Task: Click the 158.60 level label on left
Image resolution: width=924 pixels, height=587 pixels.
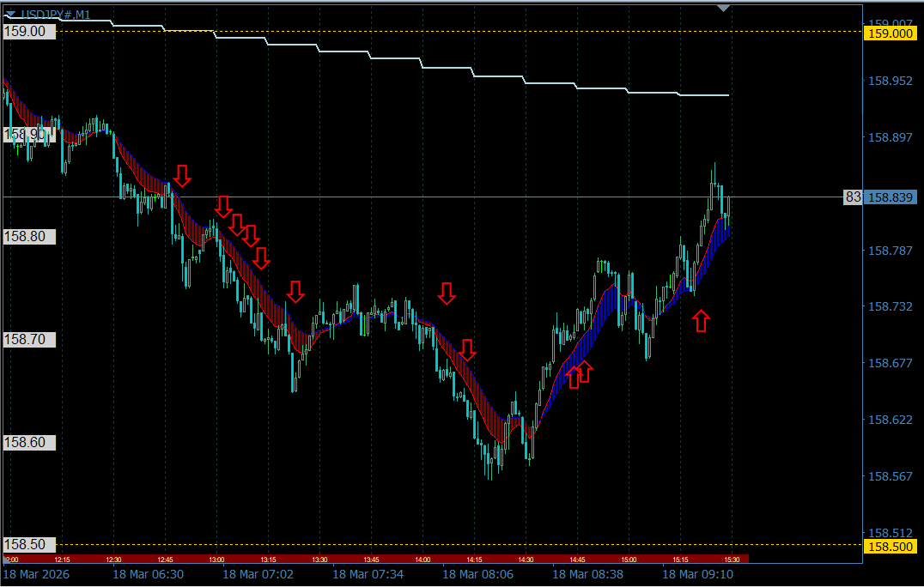Action: pyautogui.click(x=30, y=443)
